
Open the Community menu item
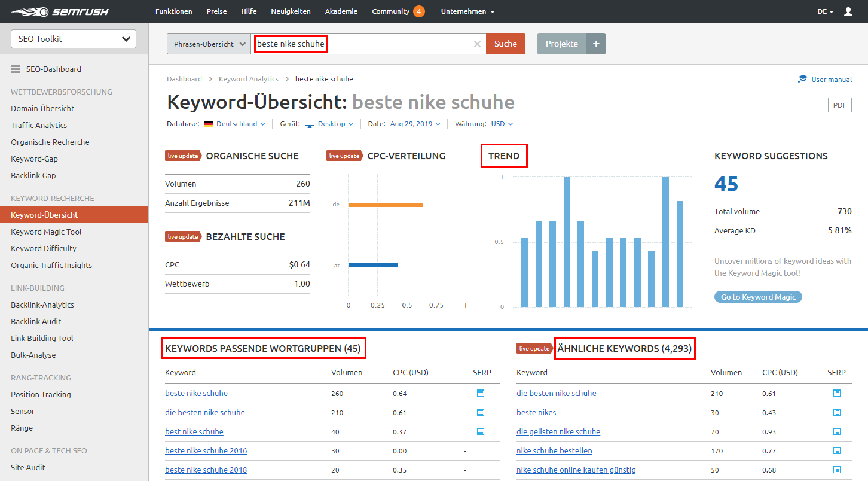point(390,11)
